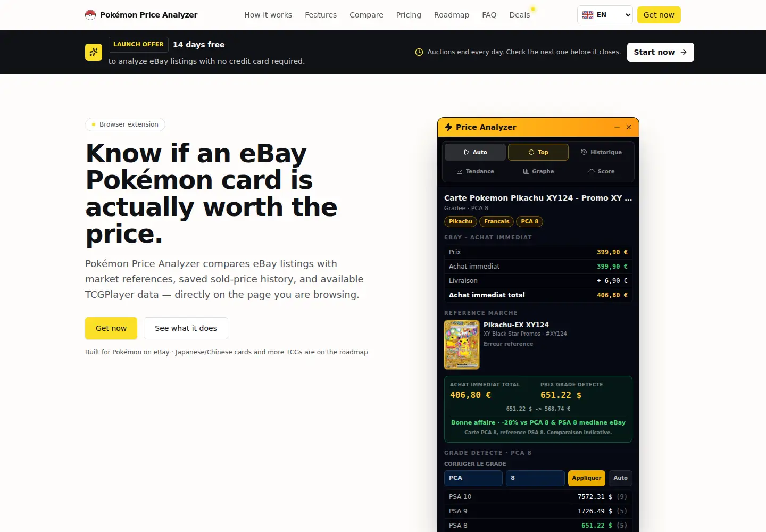Switch to the Tendance tab
This screenshot has height=532, width=766.
click(x=475, y=171)
